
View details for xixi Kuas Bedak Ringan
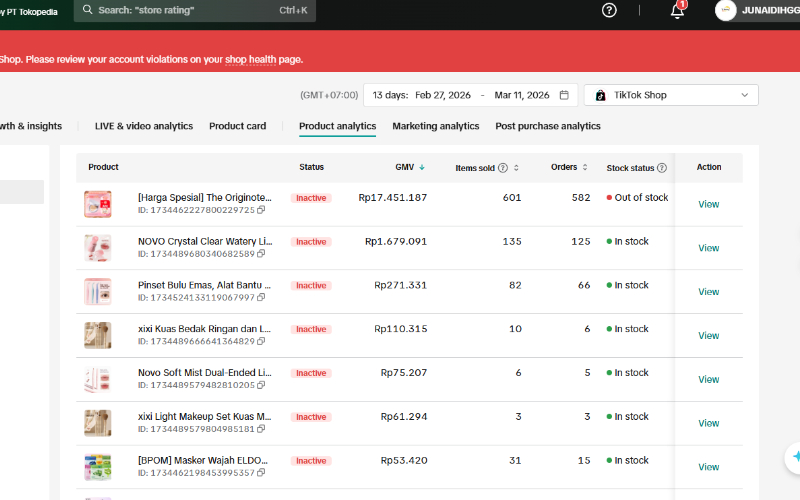pos(709,336)
